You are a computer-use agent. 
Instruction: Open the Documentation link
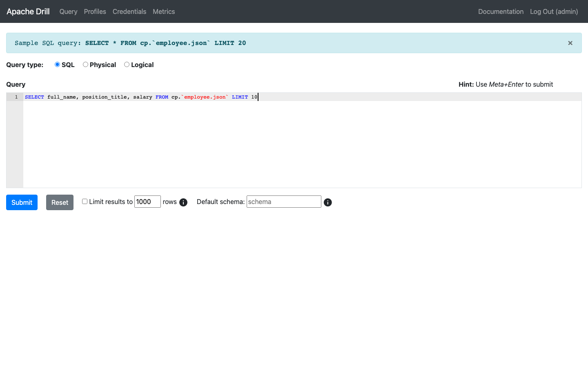coord(501,11)
